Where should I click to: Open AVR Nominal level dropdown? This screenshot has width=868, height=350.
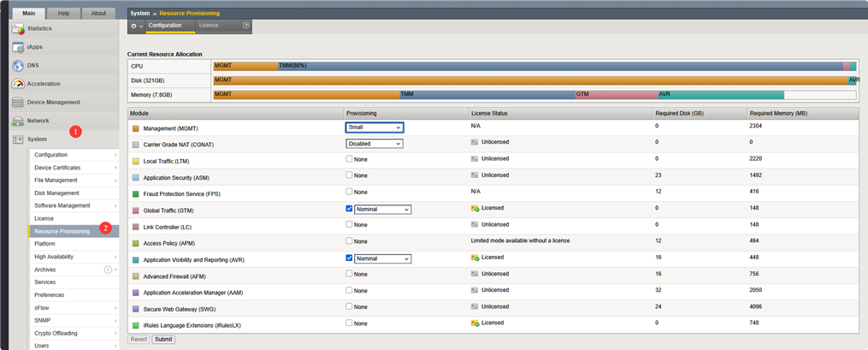[382, 258]
